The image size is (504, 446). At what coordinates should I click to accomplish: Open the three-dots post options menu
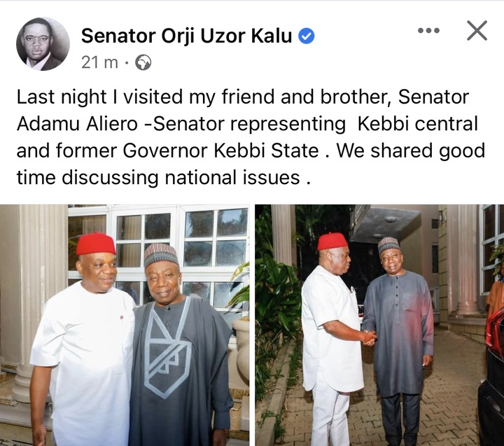(428, 31)
